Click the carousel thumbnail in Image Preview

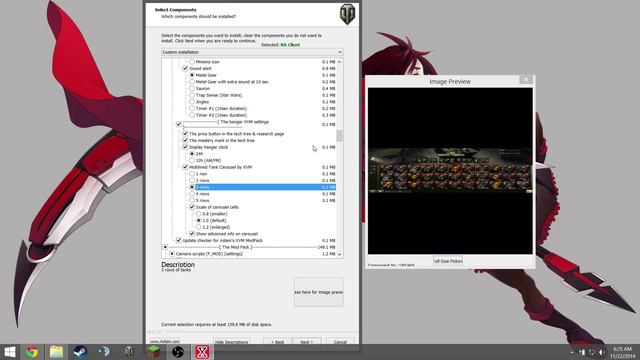450,170
